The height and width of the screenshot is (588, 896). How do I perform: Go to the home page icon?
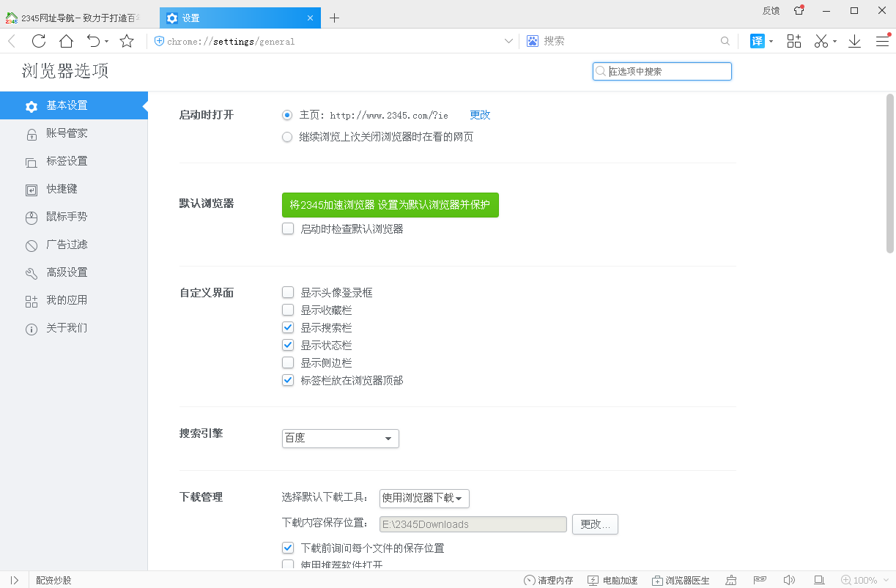pos(66,41)
